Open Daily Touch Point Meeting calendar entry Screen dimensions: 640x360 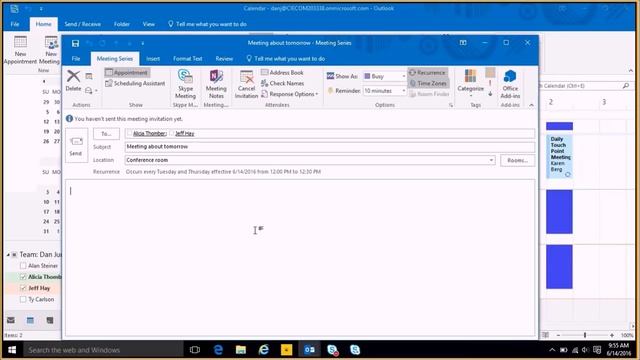pos(560,157)
